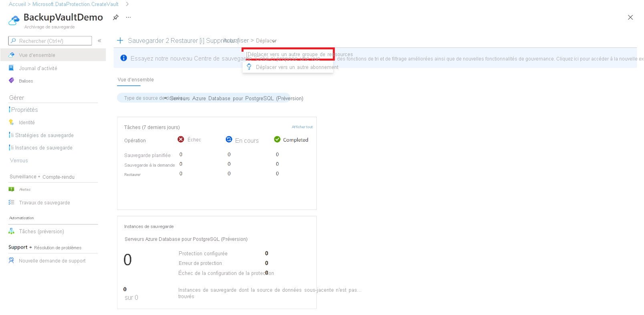This screenshot has width=644, height=315.
Task: Click the Alertes icon in the sidebar
Action: (x=11, y=189)
